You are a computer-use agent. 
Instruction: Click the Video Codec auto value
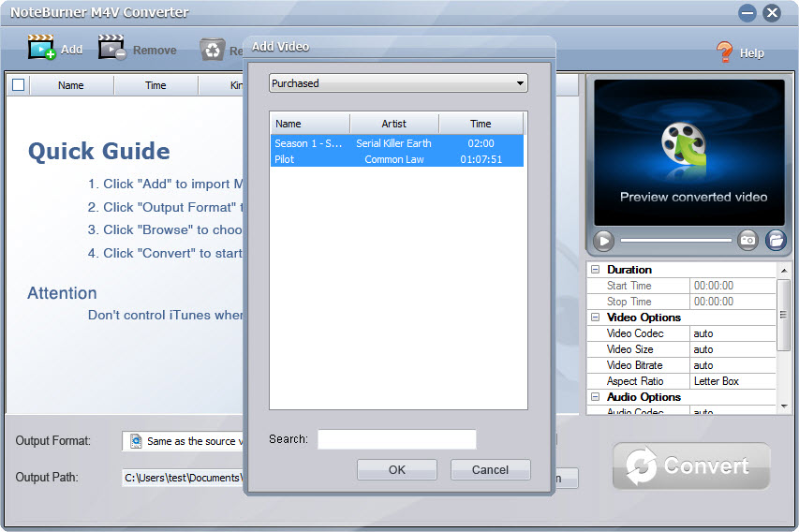pyautogui.click(x=732, y=333)
